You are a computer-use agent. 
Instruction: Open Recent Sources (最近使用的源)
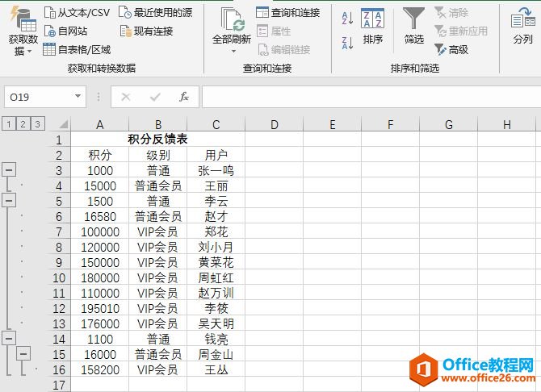155,13
